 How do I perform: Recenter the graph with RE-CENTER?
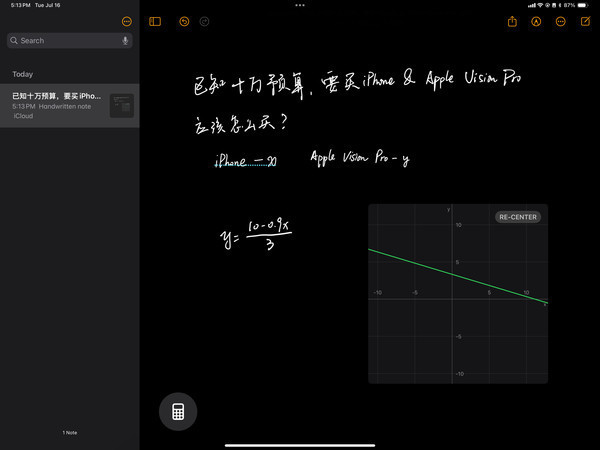tap(518, 217)
